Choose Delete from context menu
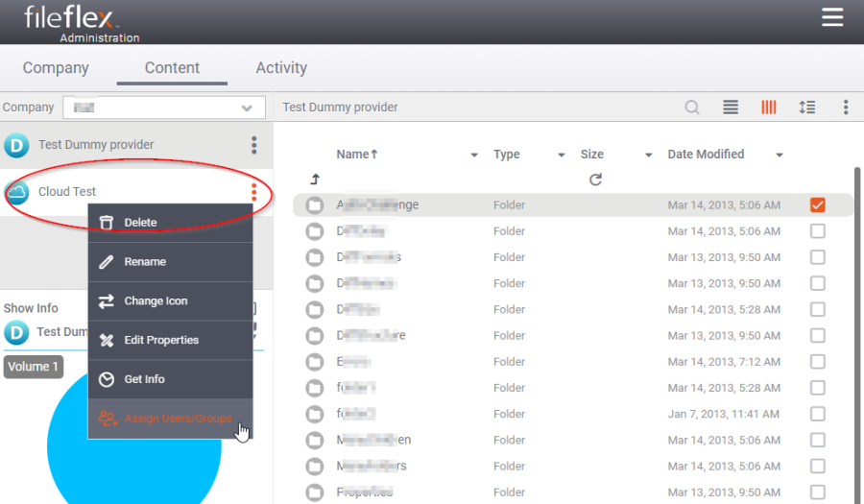This screenshot has width=864, height=504. (170, 223)
